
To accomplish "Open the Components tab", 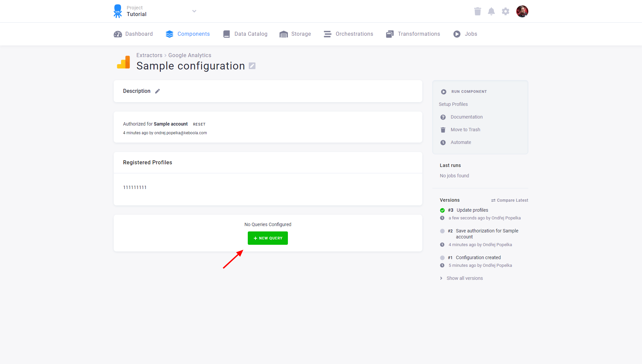I will coord(188,34).
